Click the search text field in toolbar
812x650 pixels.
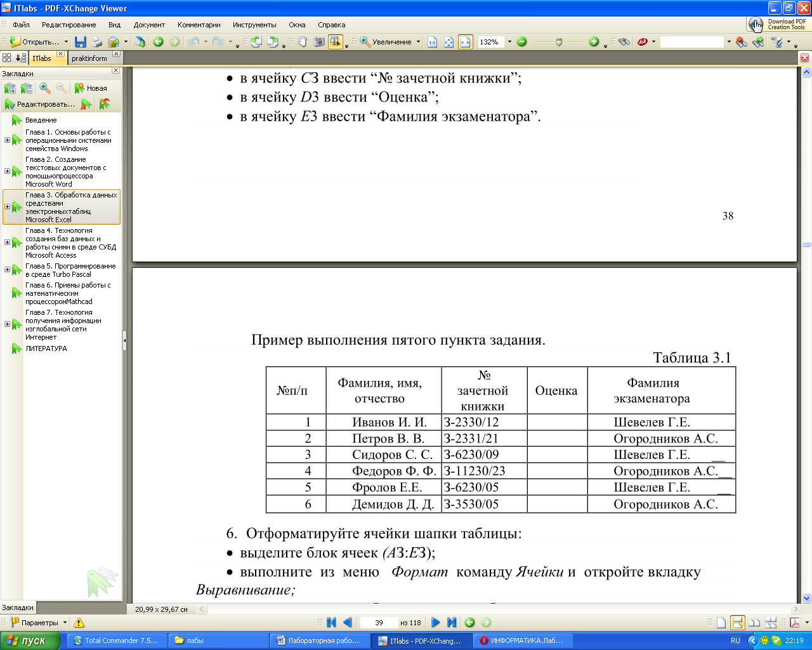(691, 42)
